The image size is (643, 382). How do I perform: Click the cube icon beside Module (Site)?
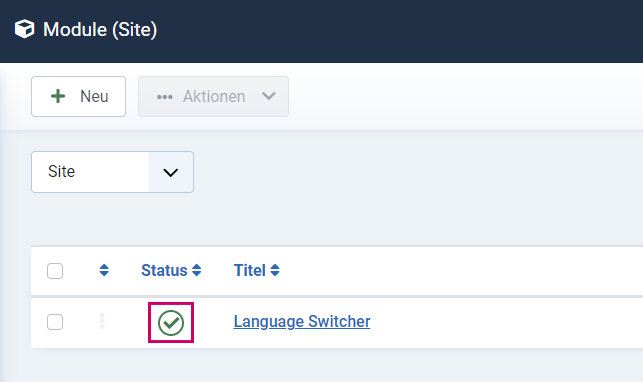pyautogui.click(x=24, y=29)
